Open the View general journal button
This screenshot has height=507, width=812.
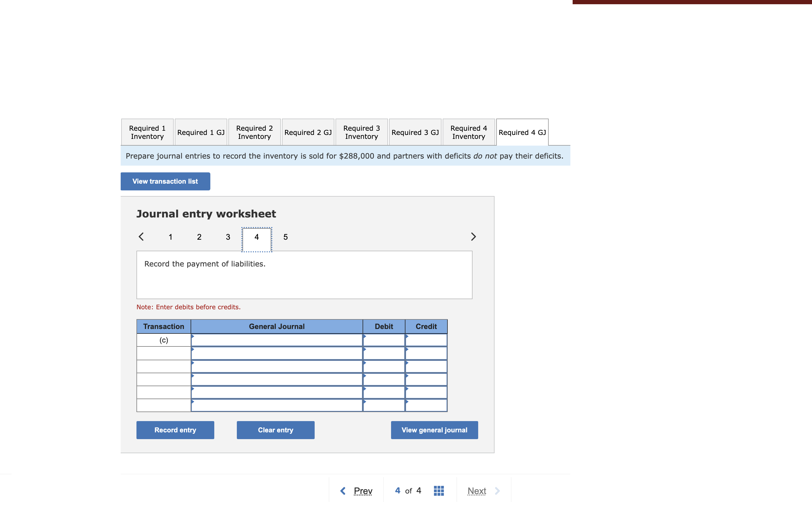point(434,430)
